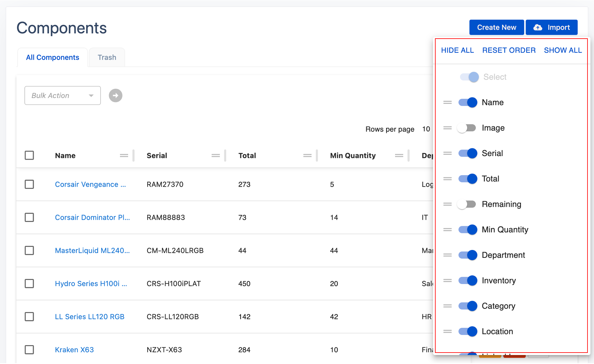Enable the Remaining column toggle

coord(467,204)
